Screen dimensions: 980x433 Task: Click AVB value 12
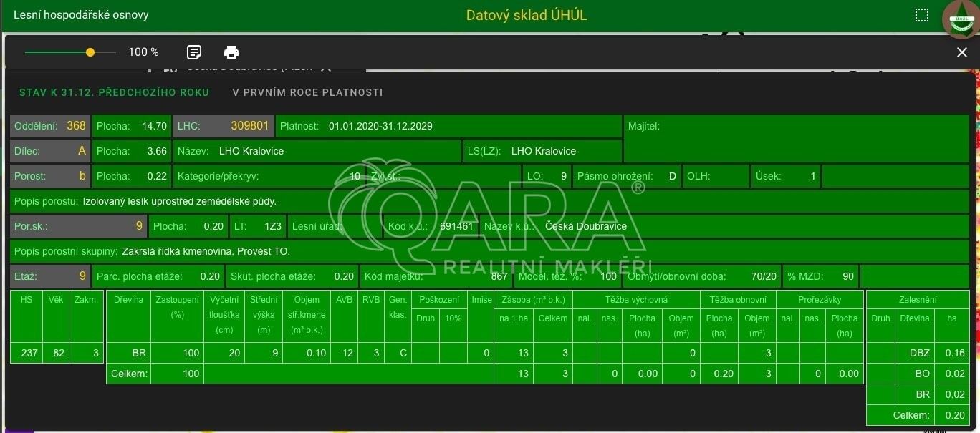(x=345, y=353)
